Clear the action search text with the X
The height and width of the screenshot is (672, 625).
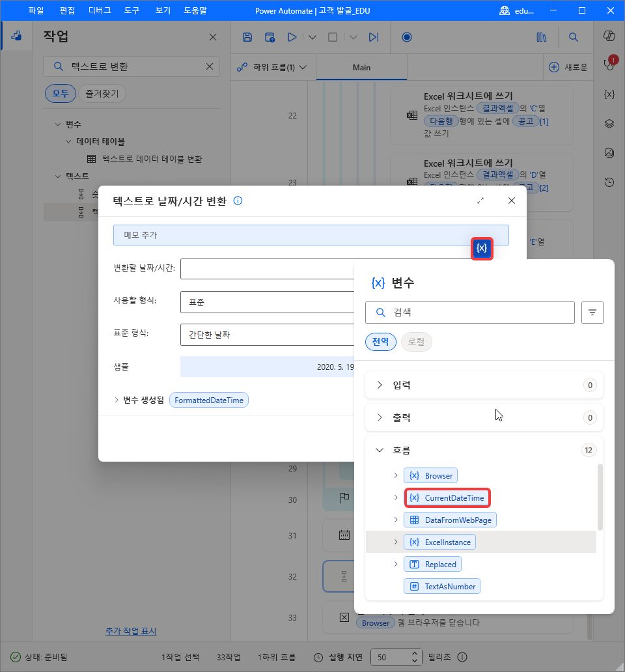tap(210, 66)
